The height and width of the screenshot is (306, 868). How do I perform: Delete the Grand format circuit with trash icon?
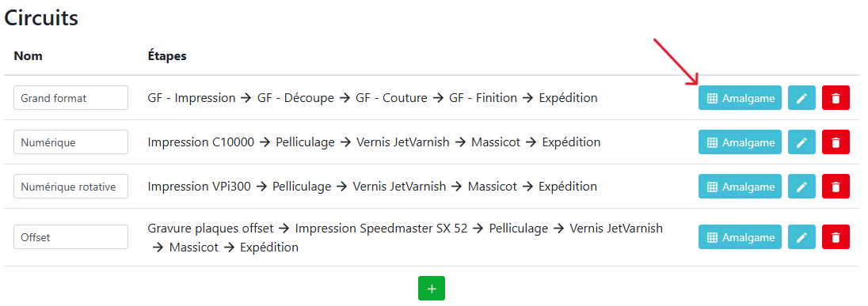tap(836, 98)
